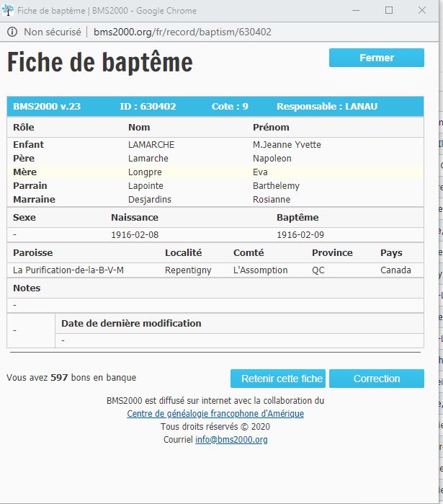This screenshot has width=443, height=504.
Task: Click the Enfant role label
Action: (x=28, y=145)
